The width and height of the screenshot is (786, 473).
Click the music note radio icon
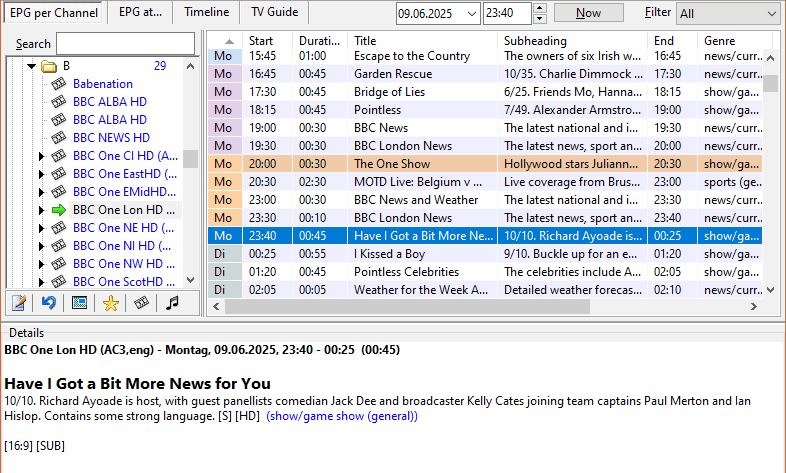(172, 303)
